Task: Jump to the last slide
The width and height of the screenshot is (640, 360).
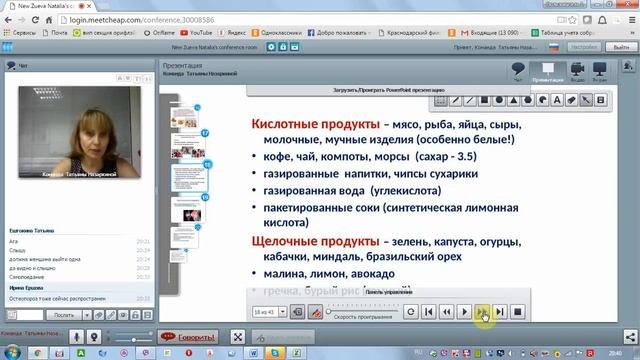Action: pos(500,312)
